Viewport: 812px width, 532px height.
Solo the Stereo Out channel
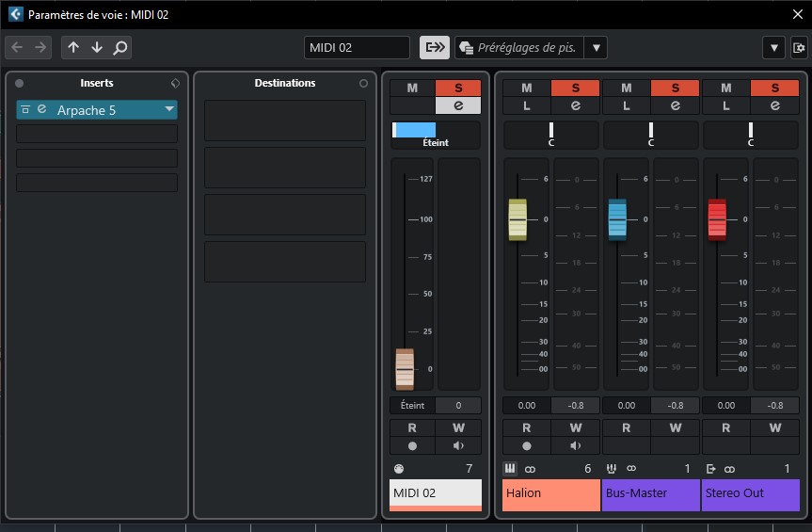click(x=774, y=89)
